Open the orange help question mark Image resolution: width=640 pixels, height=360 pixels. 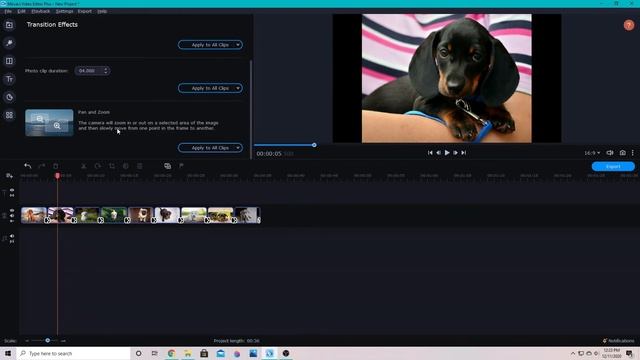[x=629, y=25]
